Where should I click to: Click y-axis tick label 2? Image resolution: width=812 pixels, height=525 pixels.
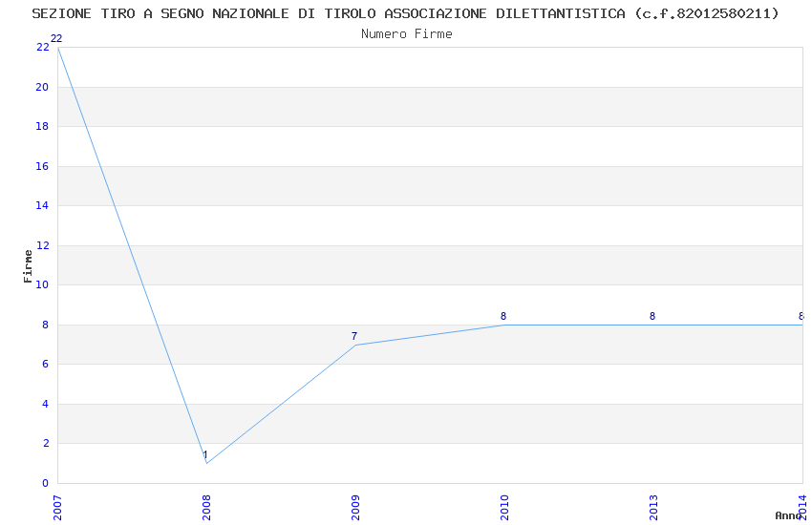point(46,443)
